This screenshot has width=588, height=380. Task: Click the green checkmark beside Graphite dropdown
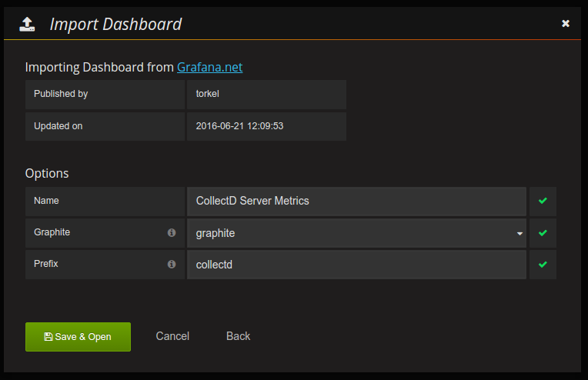(x=543, y=232)
